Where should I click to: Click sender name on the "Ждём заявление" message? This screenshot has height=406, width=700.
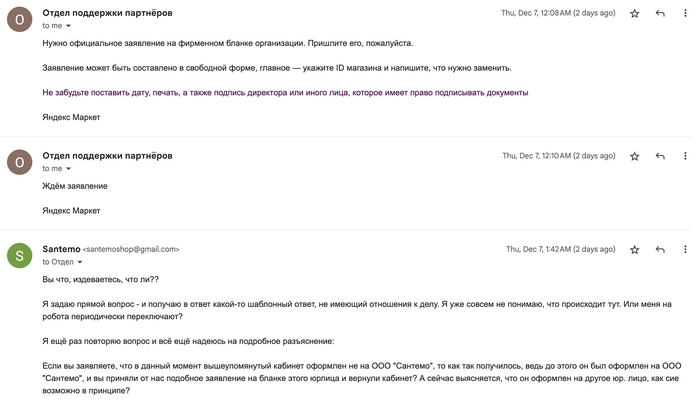tap(107, 156)
